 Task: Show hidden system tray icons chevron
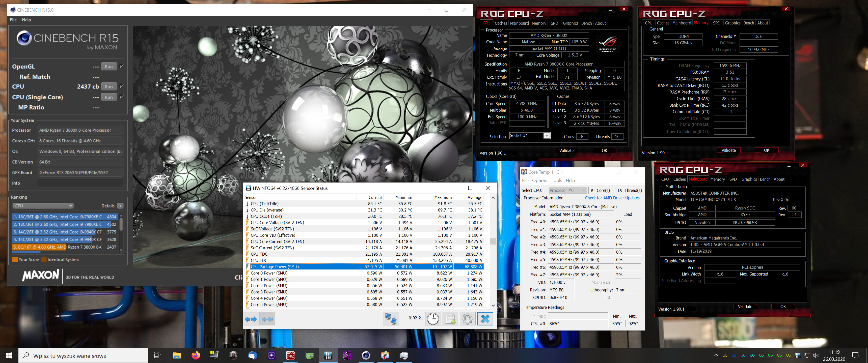click(x=716, y=356)
